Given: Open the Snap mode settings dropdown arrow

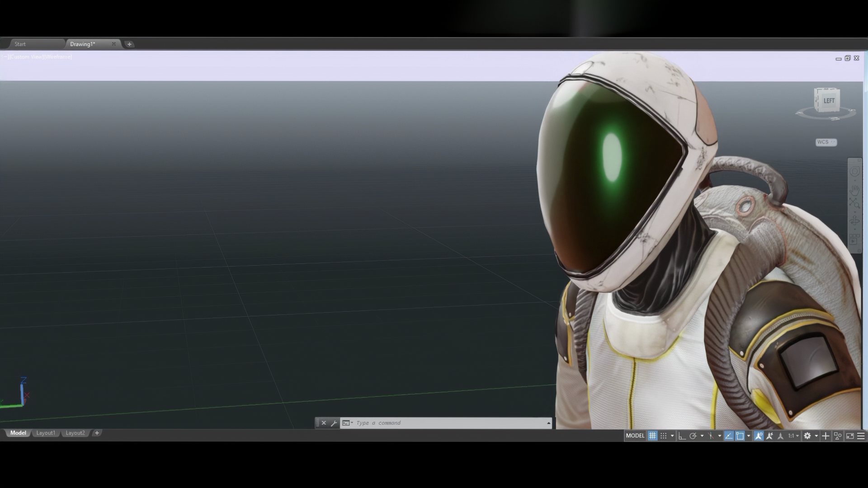Looking at the screenshot, I should [672, 436].
